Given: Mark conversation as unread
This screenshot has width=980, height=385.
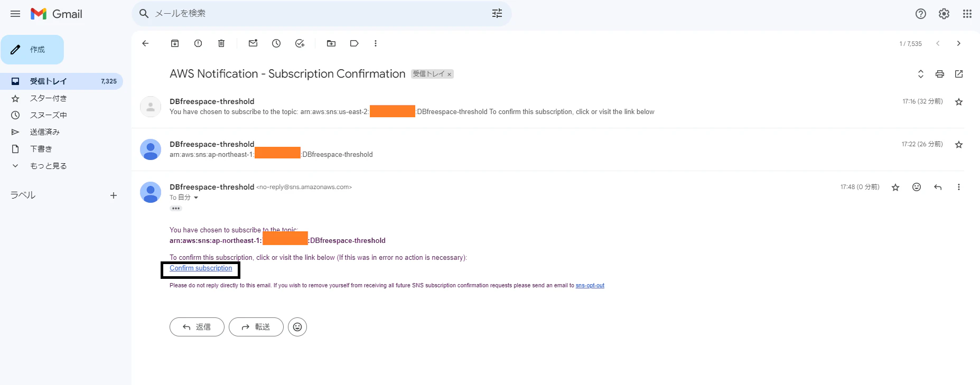Looking at the screenshot, I should 253,43.
